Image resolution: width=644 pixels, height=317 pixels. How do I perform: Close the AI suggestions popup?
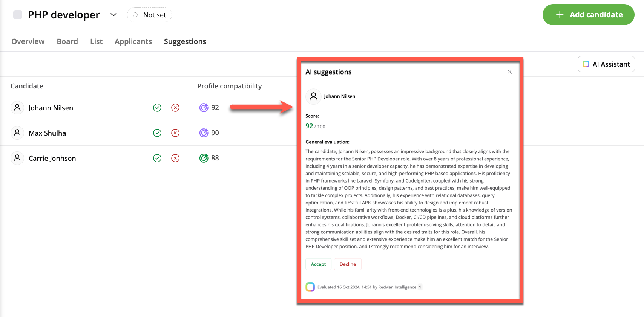[509, 72]
